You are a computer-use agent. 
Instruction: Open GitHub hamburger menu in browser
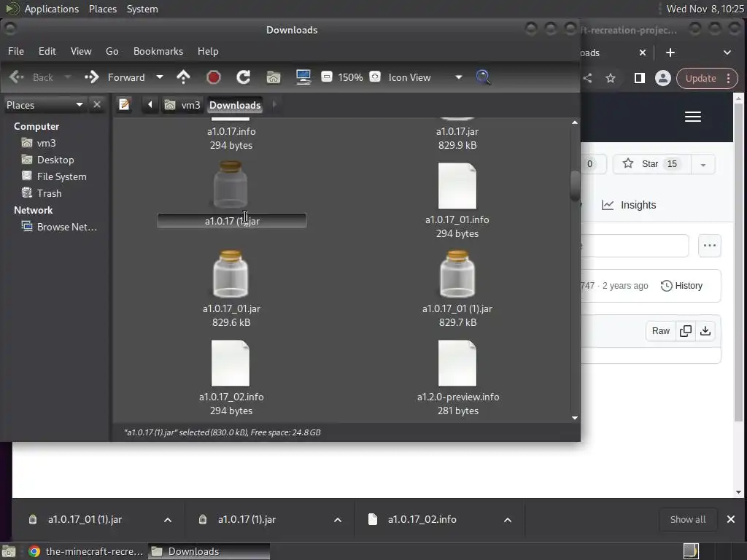693,117
